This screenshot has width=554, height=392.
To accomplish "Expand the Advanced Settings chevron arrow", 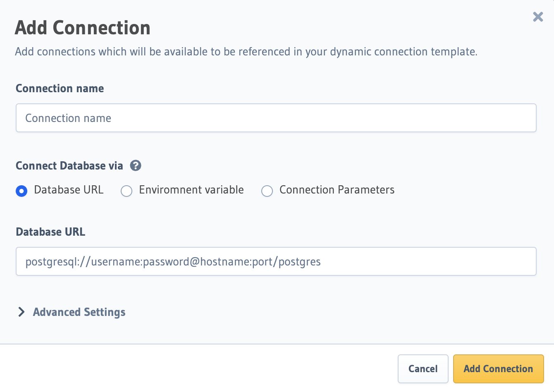I will (x=21, y=312).
